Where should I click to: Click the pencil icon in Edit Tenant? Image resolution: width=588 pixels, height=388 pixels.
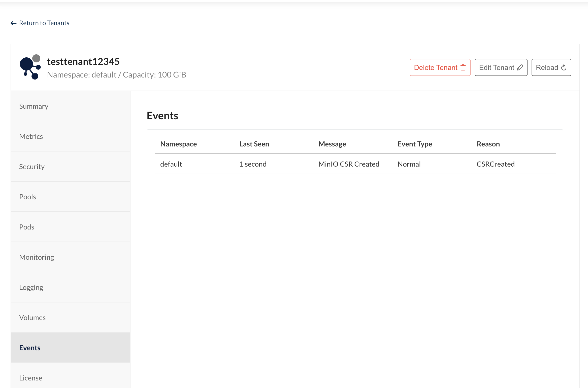pyautogui.click(x=520, y=67)
